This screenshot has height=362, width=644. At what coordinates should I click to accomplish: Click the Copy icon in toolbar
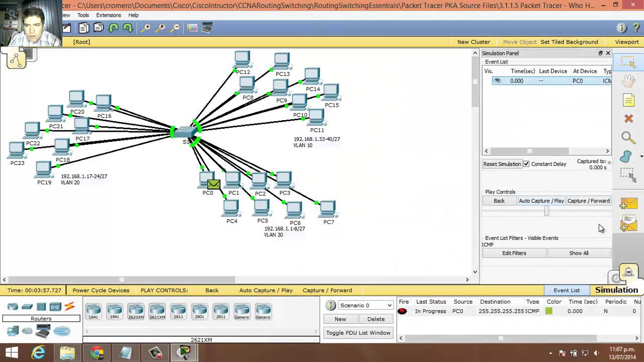84,28
